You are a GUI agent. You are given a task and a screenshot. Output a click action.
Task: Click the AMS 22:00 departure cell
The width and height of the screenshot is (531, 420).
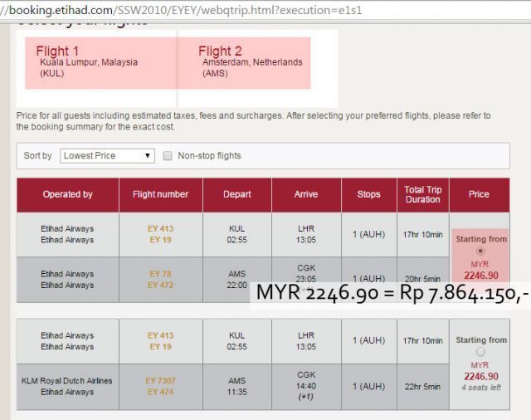point(237,280)
